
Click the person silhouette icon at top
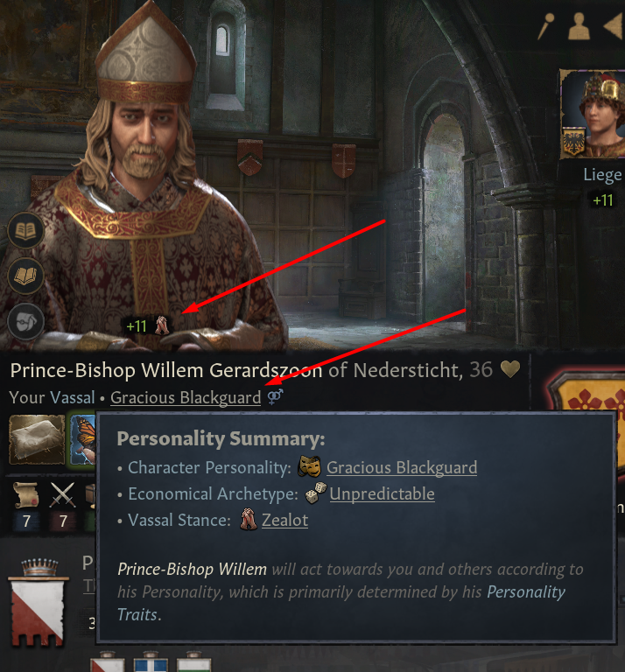(x=579, y=26)
